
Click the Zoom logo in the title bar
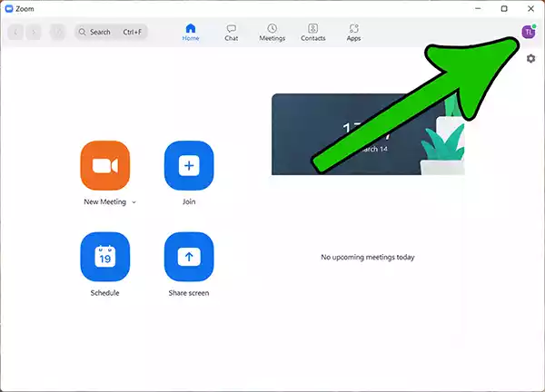pos(9,9)
